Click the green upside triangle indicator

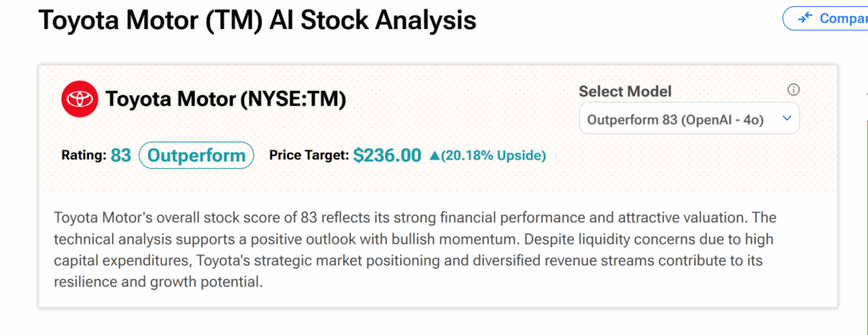pyautogui.click(x=434, y=156)
